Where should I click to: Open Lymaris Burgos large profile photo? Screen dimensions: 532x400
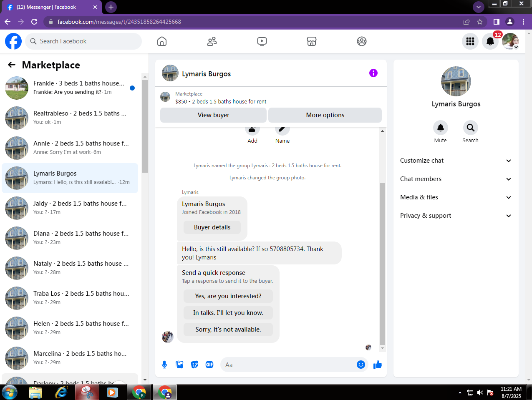click(456, 81)
